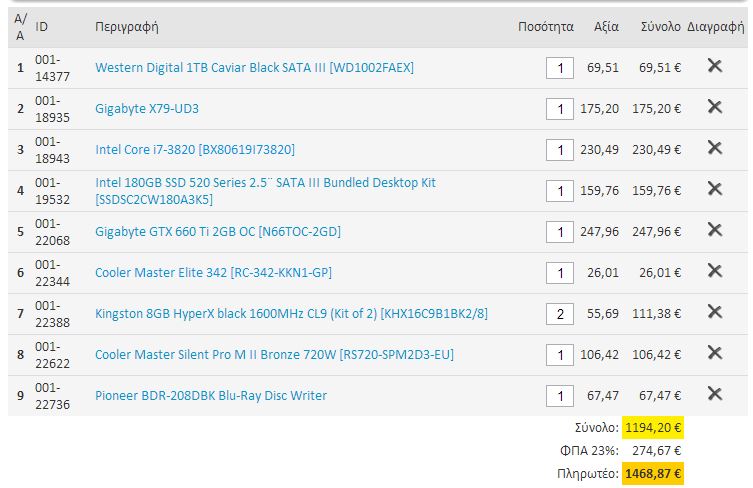Edit quantity field for Gigabyte GTX 660 Ti

560,232
